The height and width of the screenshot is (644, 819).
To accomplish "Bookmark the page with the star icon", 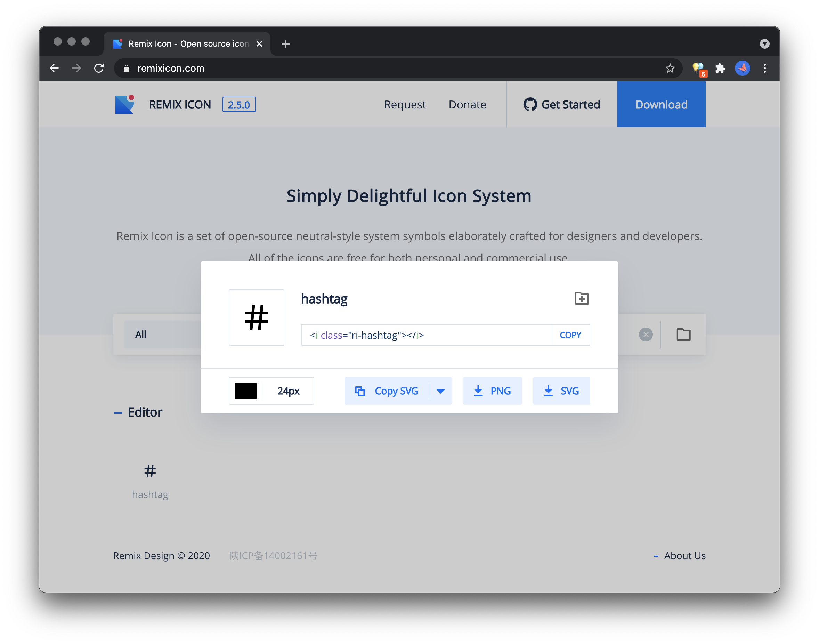I will (671, 68).
